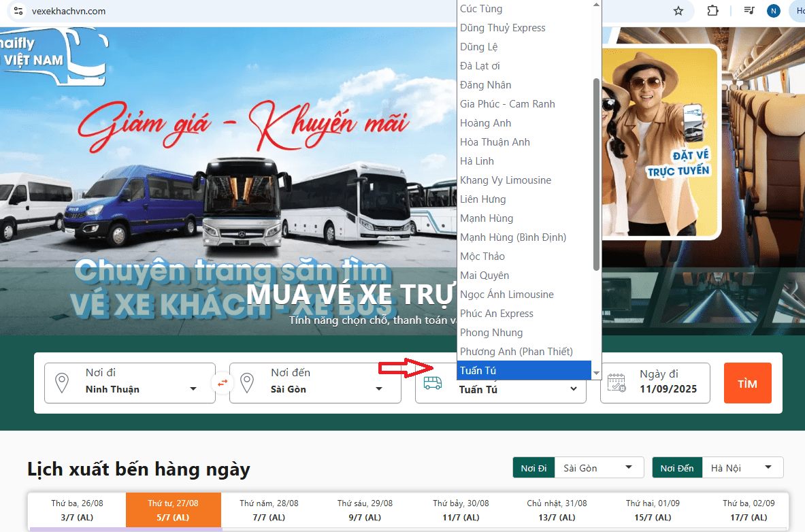Click the bus icon in operator field
Viewport: 805px width, 532px height.
click(432, 383)
